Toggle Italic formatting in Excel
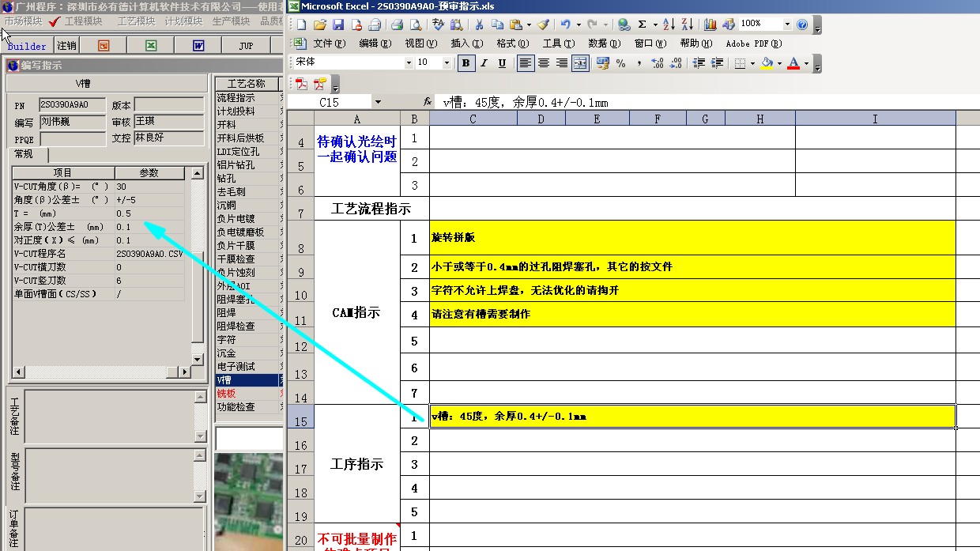The image size is (980, 551). pyautogui.click(x=484, y=62)
